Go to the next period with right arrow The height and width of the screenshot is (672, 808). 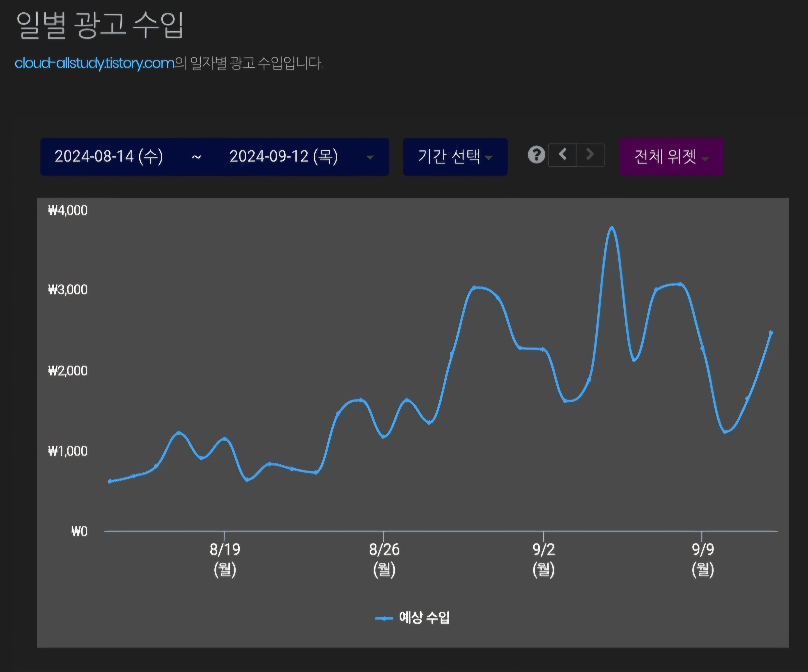pyautogui.click(x=590, y=155)
